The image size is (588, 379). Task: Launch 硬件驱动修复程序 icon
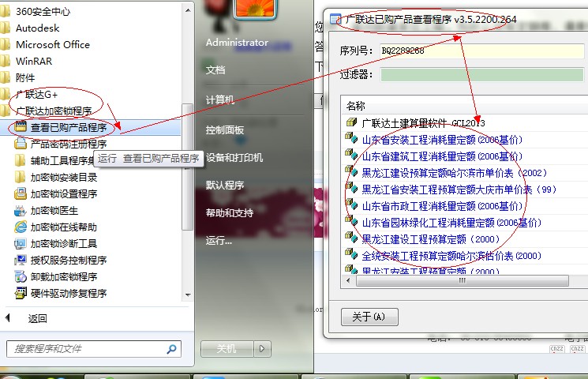[x=21, y=293]
